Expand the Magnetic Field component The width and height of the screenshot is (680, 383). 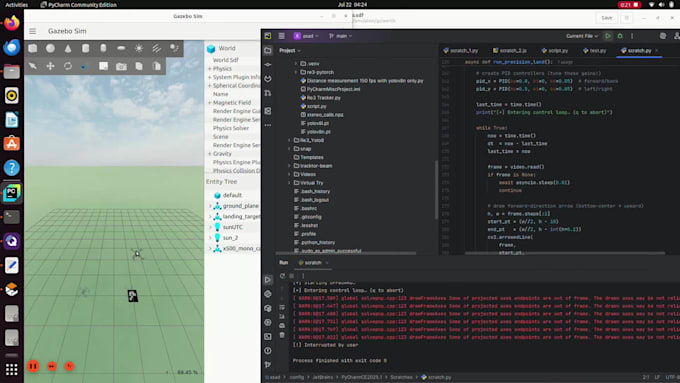click(x=209, y=103)
